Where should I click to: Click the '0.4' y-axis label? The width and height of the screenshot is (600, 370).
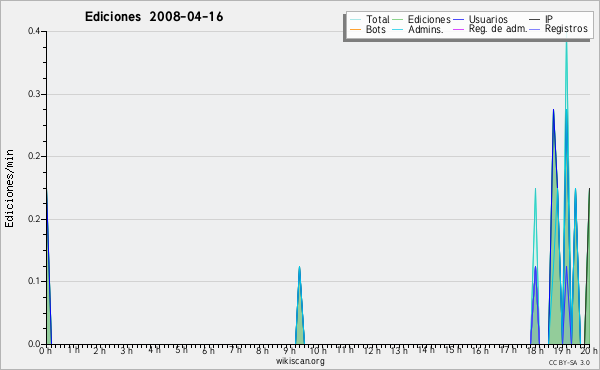tap(34, 31)
